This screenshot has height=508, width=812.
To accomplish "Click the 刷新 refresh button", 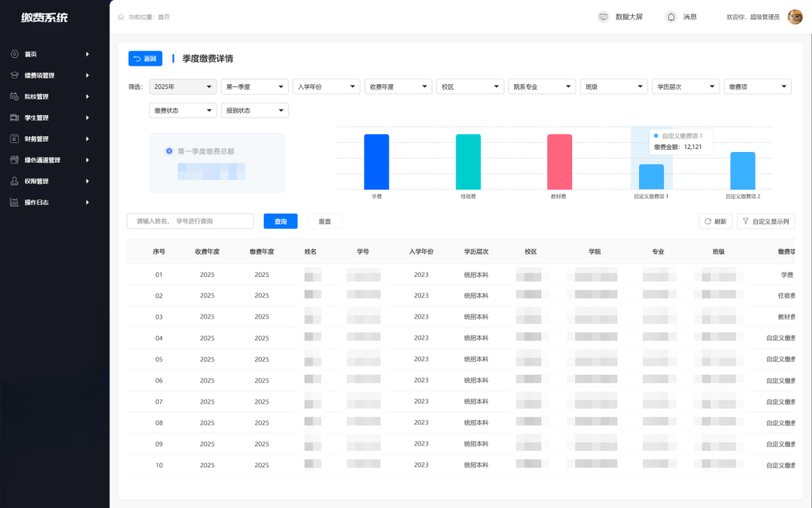I will (x=715, y=221).
